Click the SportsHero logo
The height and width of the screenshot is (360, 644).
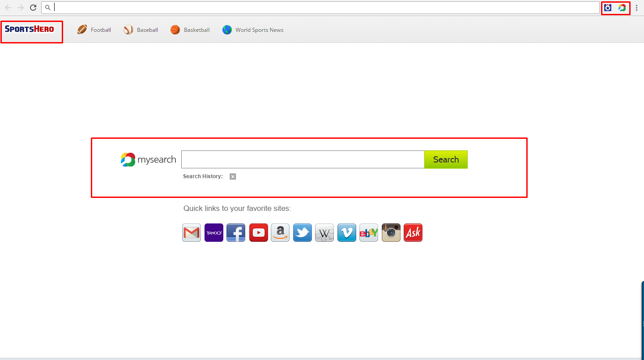point(30,29)
